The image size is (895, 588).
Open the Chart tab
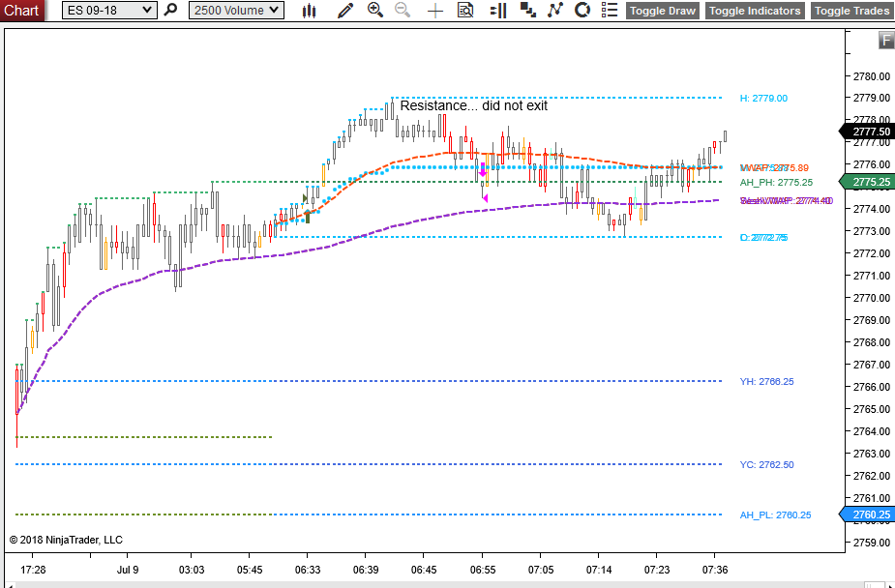click(21, 11)
